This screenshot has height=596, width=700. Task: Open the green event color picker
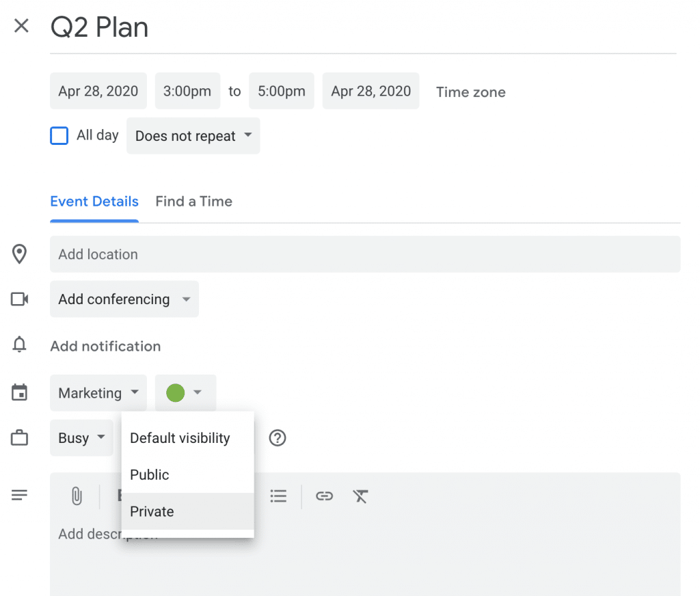pos(185,393)
